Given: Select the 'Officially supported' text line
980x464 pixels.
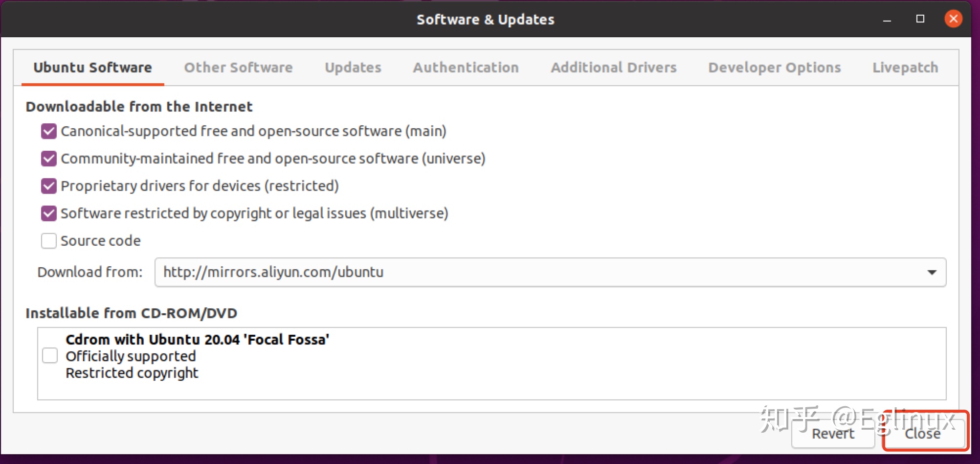Looking at the screenshot, I should 131,356.
